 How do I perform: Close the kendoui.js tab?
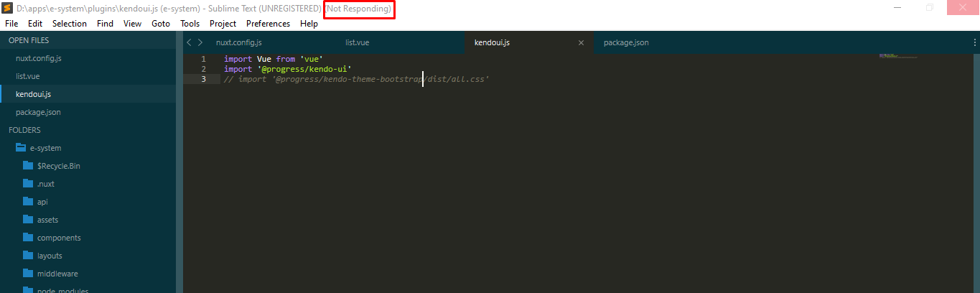(581, 42)
